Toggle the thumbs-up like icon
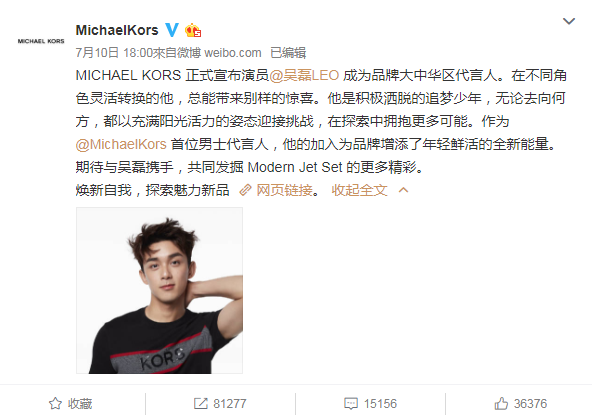Screen dimensions: 592x419 click(501, 404)
